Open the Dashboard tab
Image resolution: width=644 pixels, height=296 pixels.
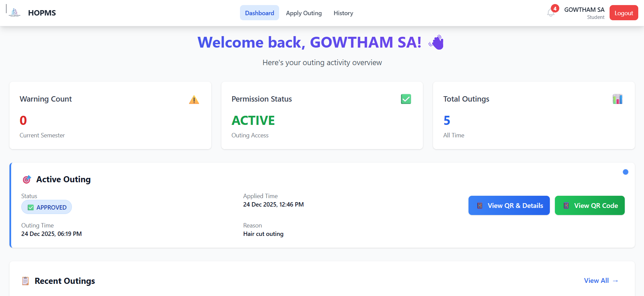tap(260, 13)
